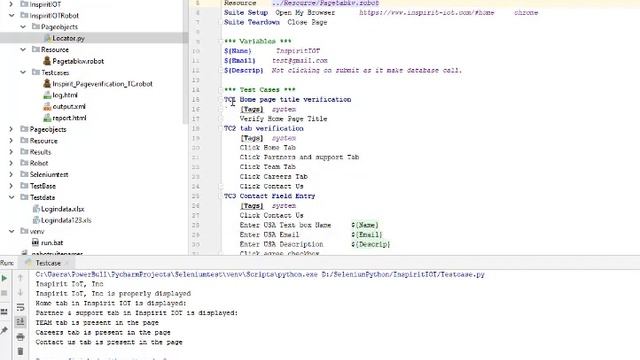Expand the TestBase folder

point(11,186)
